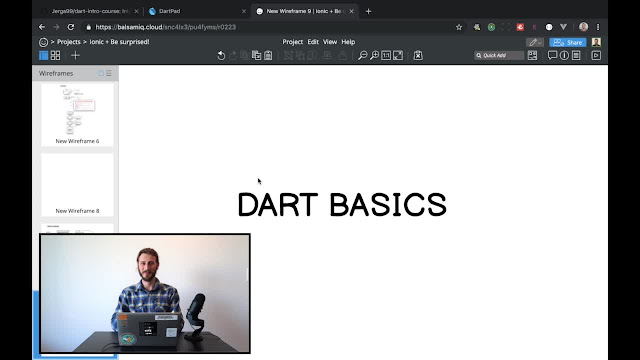The image size is (640, 360).
Task: Select the DART BASICS text on canvas
Action: (x=342, y=204)
